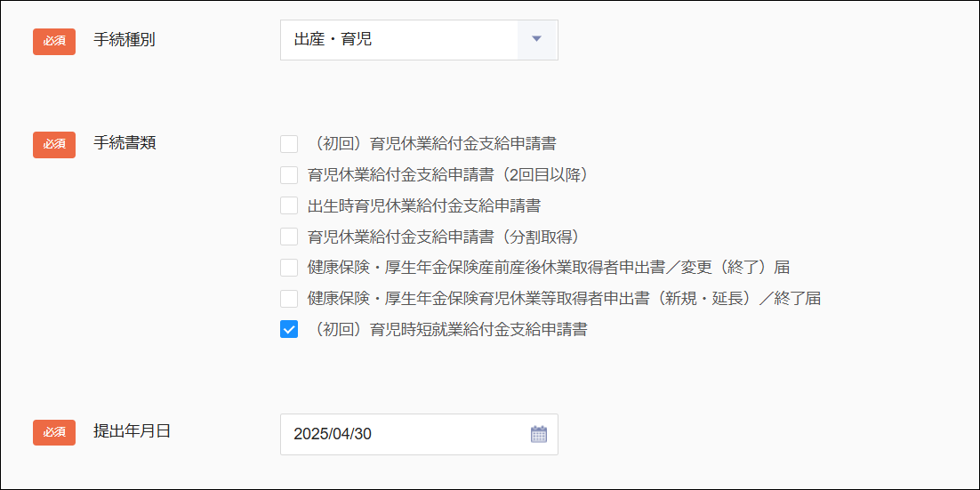Click the 提出年月日 label text

[x=132, y=431]
